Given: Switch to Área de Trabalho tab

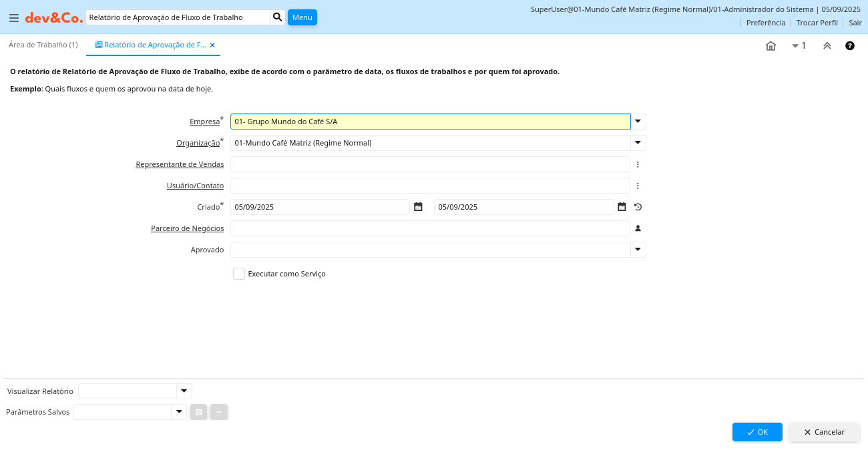Looking at the screenshot, I should point(43,45).
